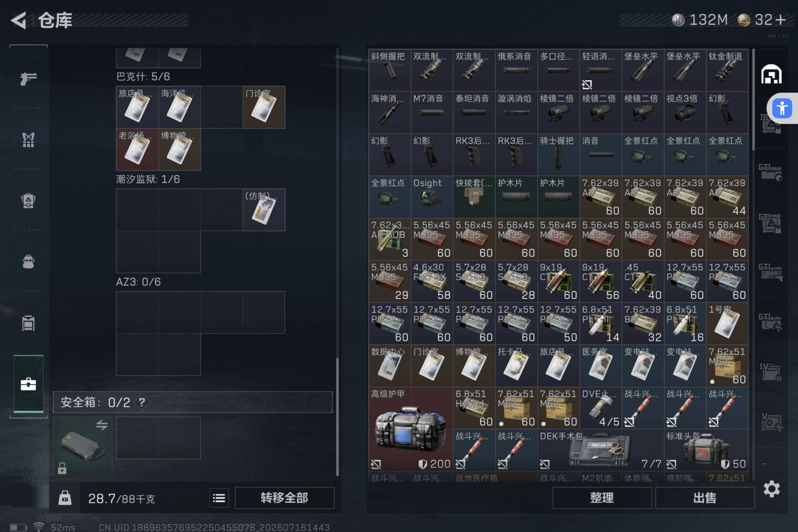Viewport: 798px width, 532px height.
Task: Toggle the lock icon on safe box
Action: click(62, 468)
